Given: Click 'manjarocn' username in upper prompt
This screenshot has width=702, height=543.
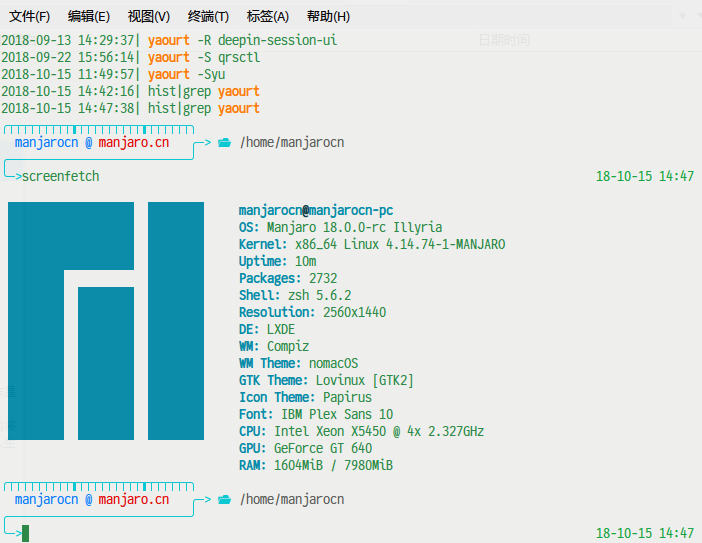Looking at the screenshot, I should 47,143.
